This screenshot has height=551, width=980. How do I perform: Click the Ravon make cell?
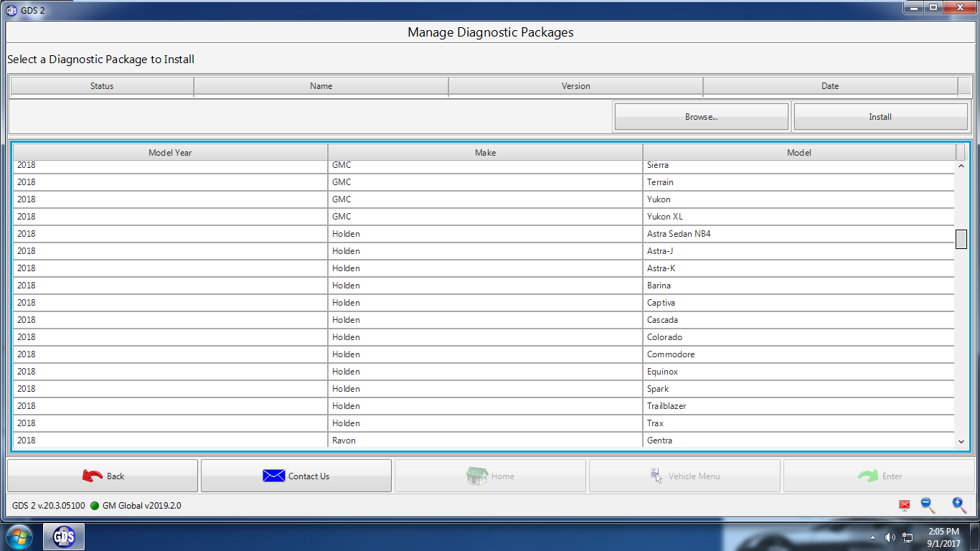485,441
